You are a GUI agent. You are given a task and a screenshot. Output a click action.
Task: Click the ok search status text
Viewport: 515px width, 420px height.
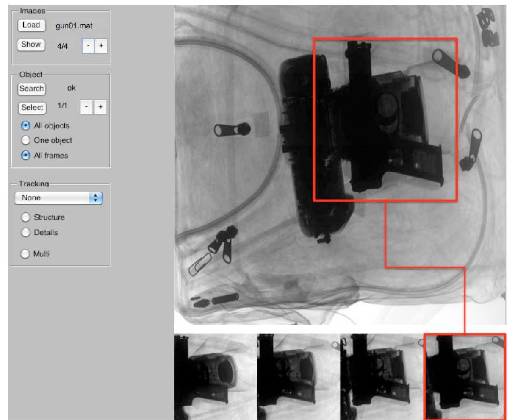click(72, 88)
